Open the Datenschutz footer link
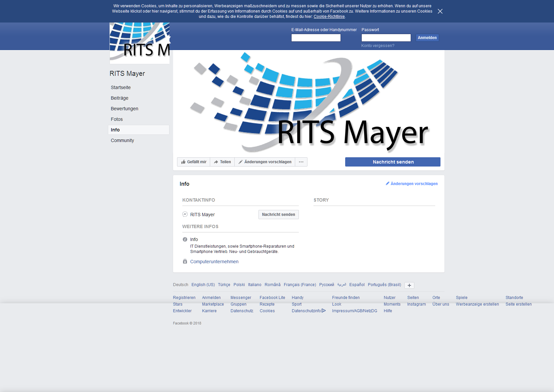The height and width of the screenshot is (392, 554). tap(242, 311)
